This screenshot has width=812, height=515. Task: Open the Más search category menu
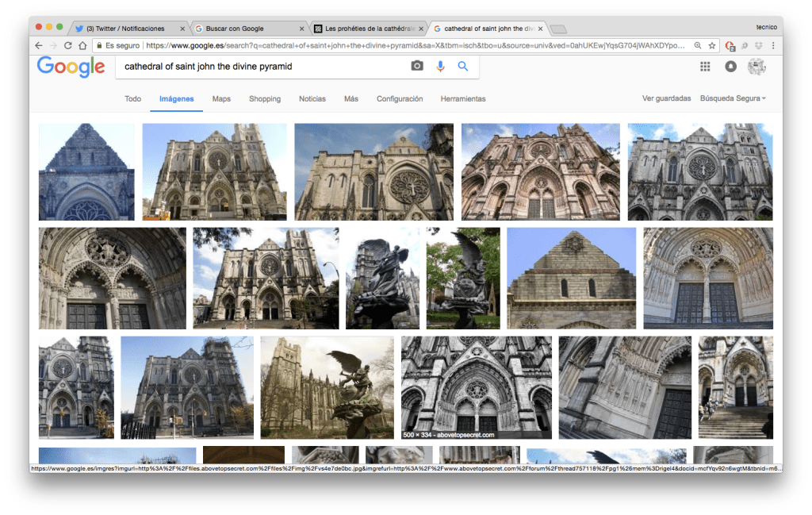(350, 99)
